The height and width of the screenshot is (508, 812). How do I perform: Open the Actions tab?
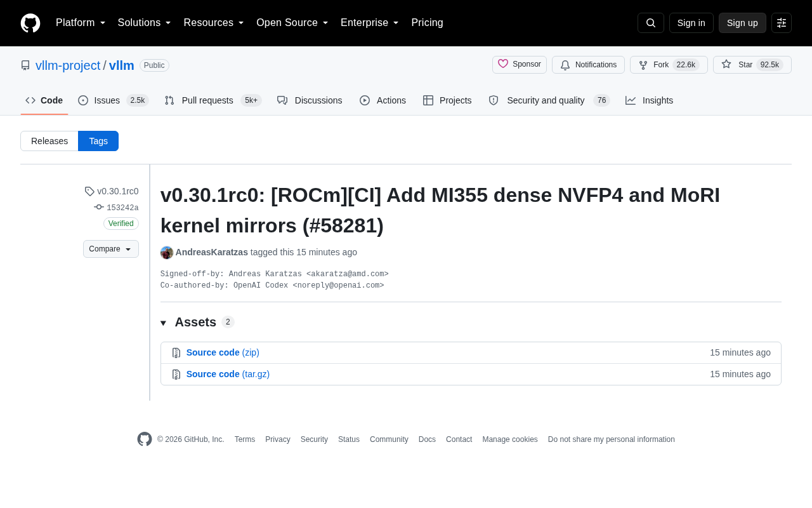point(383,100)
